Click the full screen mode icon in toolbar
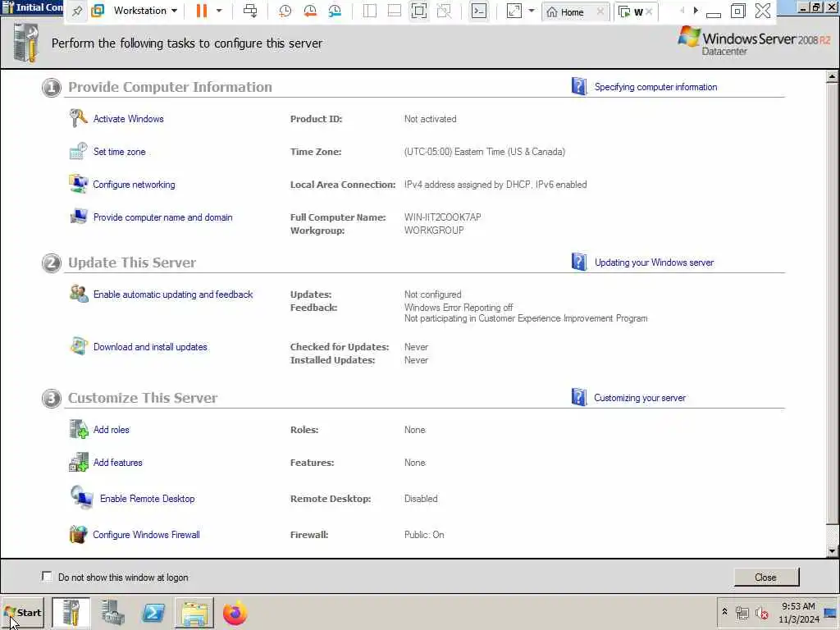The width and height of the screenshot is (840, 630). [419, 11]
